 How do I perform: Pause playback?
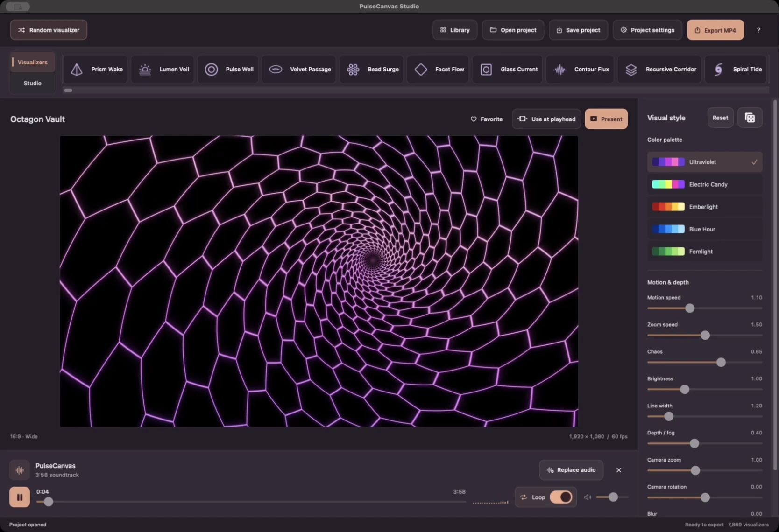pos(20,497)
